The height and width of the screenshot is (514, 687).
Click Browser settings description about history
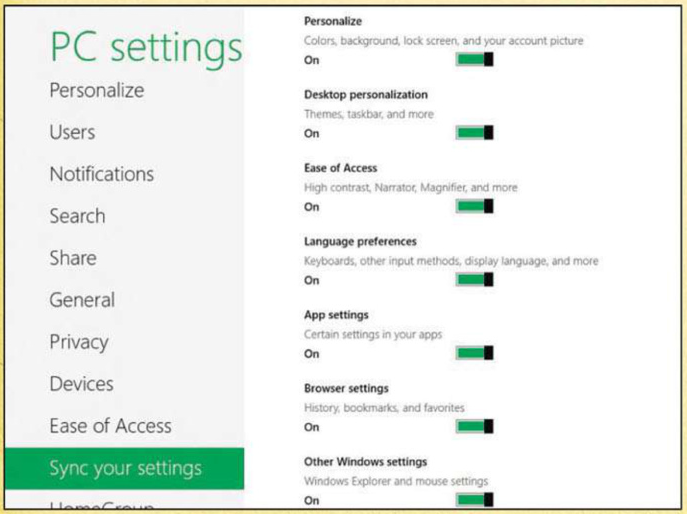coord(384,408)
